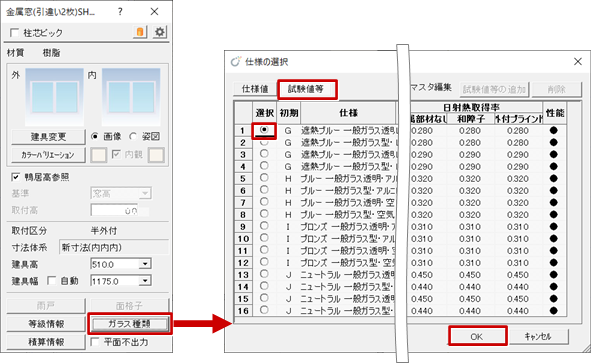Select the radio button in row 5
This screenshot has height=363, width=591.
[x=264, y=178]
